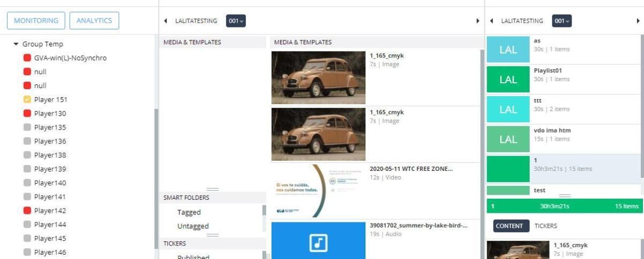Click the media list vertical scrollbar

click(x=482, y=153)
